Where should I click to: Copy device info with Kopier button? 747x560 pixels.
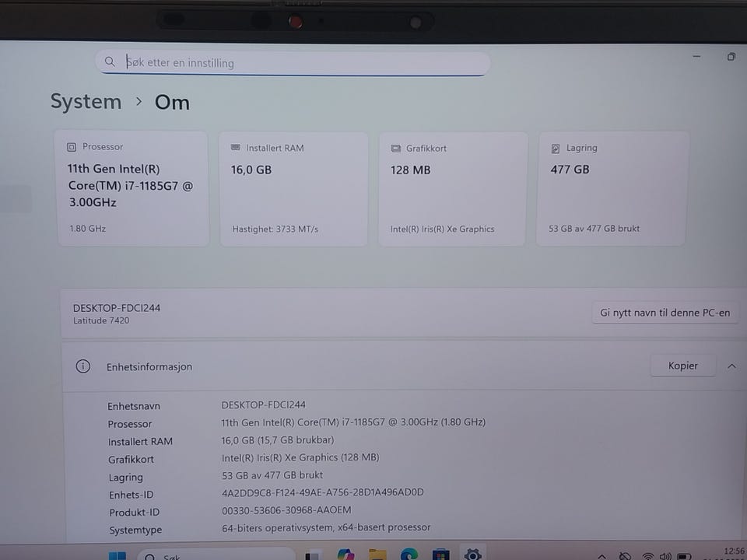pyautogui.click(x=682, y=366)
